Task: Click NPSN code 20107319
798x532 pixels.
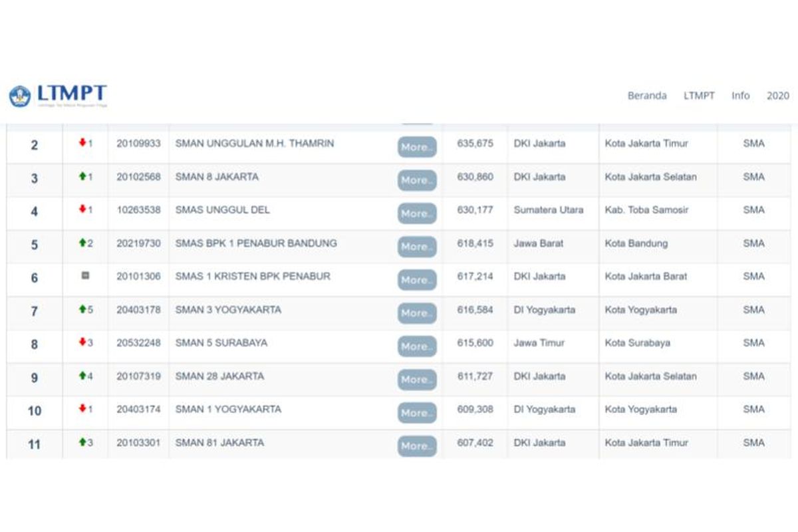Action: [138, 376]
